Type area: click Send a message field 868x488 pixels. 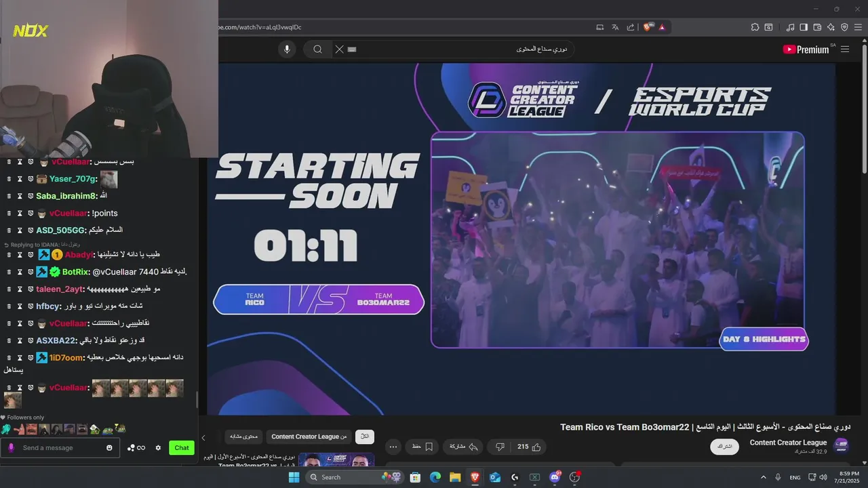(60, 448)
